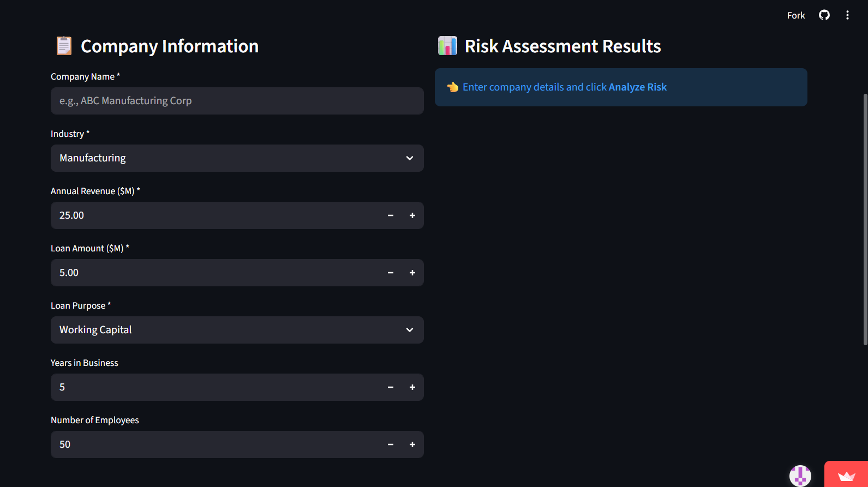Increase Annual Revenue with plus icon

pyautogui.click(x=412, y=215)
